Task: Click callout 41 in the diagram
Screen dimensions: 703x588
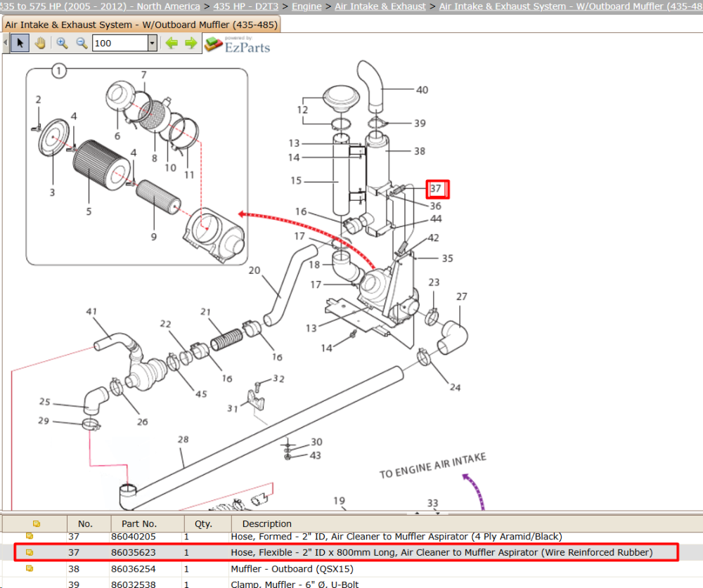Action: 91,311
